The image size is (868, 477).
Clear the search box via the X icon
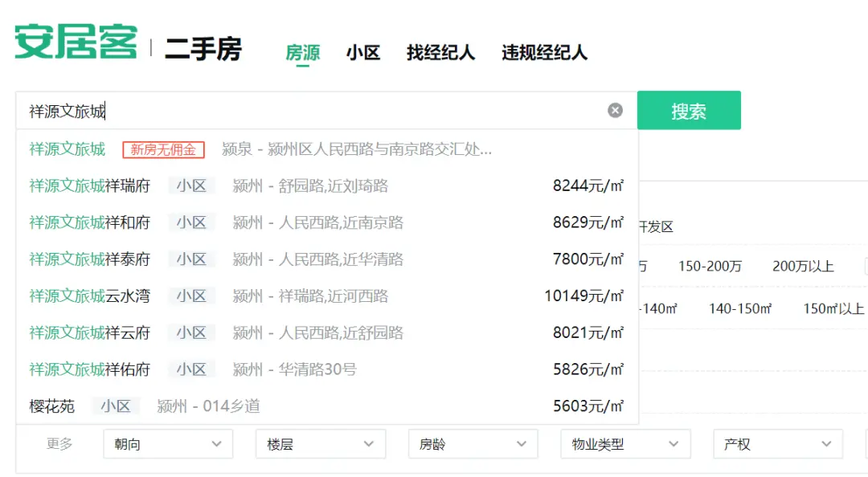click(615, 111)
